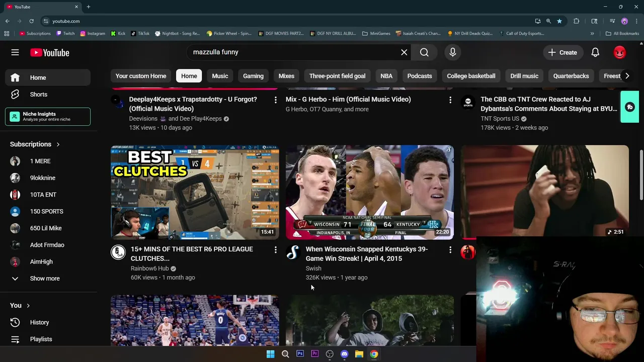Play the Best Clutches R6 thumbnail
This screenshot has height=362, width=644.
point(195,193)
